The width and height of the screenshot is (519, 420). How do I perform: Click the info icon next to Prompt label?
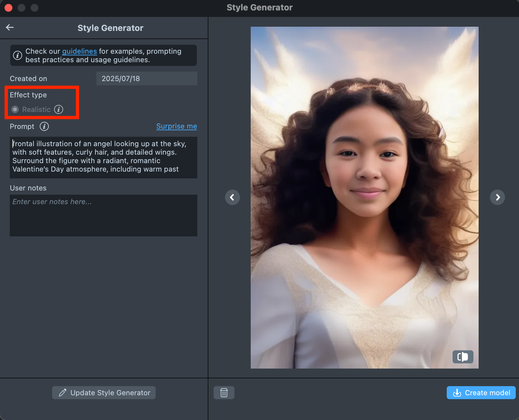point(44,126)
